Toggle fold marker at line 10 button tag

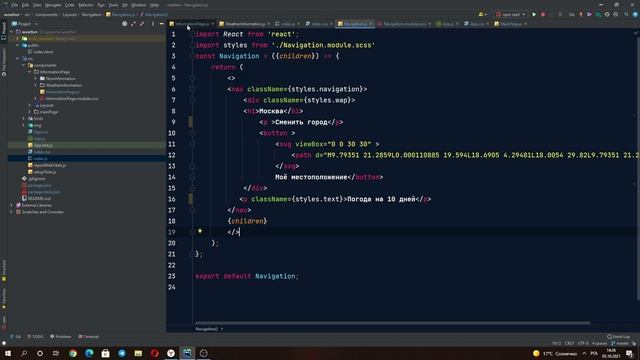pyautogui.click(x=192, y=133)
